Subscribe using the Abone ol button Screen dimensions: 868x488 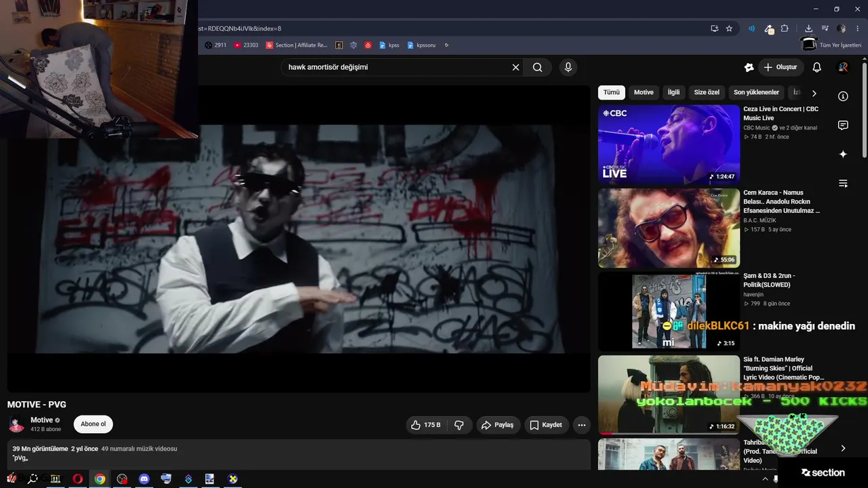click(94, 424)
